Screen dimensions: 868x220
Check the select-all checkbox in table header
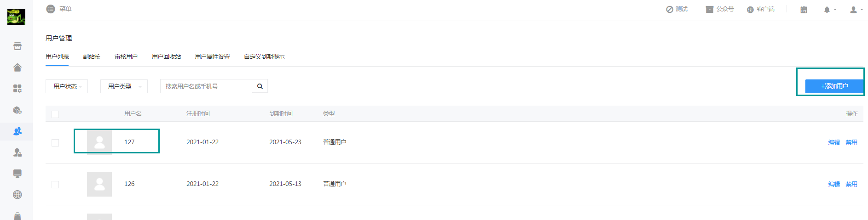55,114
